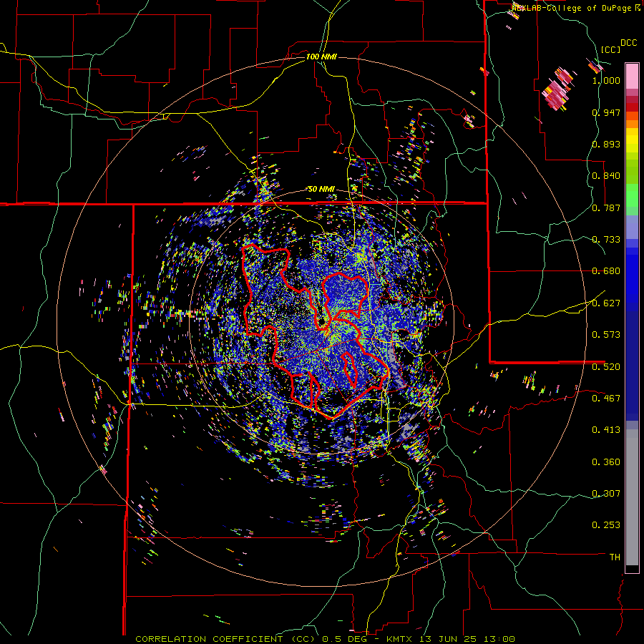The width and height of the screenshot is (644, 644).
Task: Click the 0.307 color scale value
Action: pyautogui.click(x=606, y=494)
